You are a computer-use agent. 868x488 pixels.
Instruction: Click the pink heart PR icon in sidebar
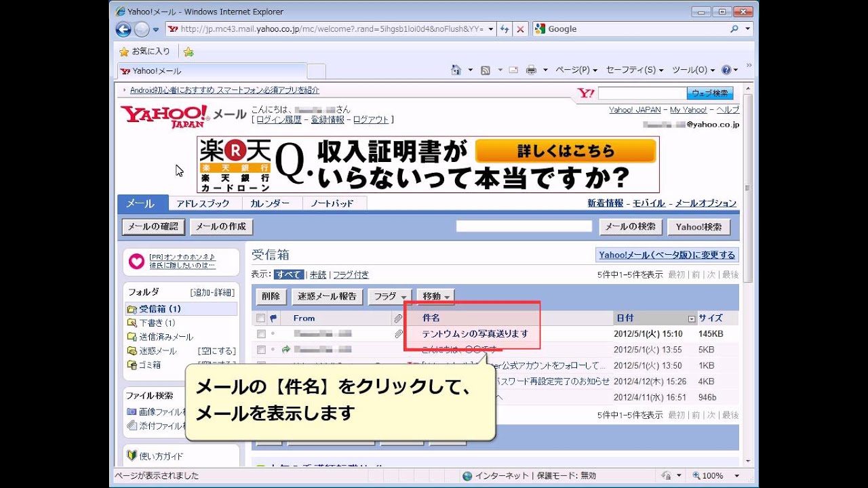coord(136,261)
